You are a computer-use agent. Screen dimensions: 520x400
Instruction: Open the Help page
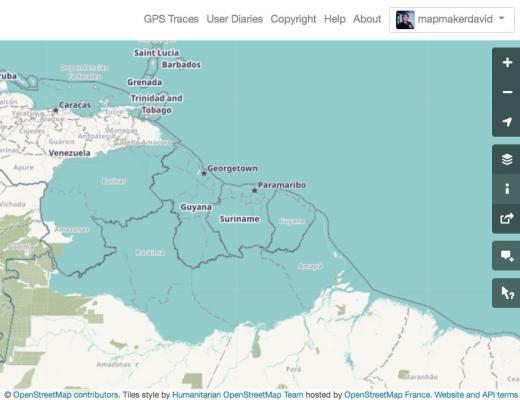tap(335, 19)
